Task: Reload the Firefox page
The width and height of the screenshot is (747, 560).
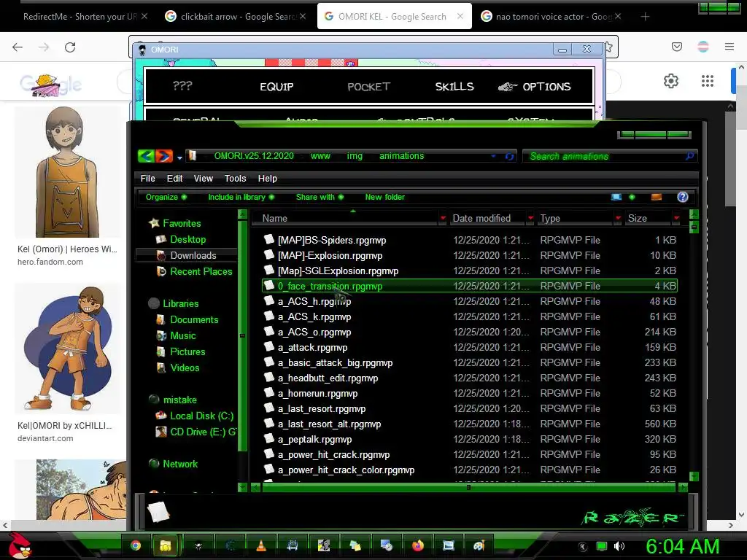Action: [x=70, y=47]
